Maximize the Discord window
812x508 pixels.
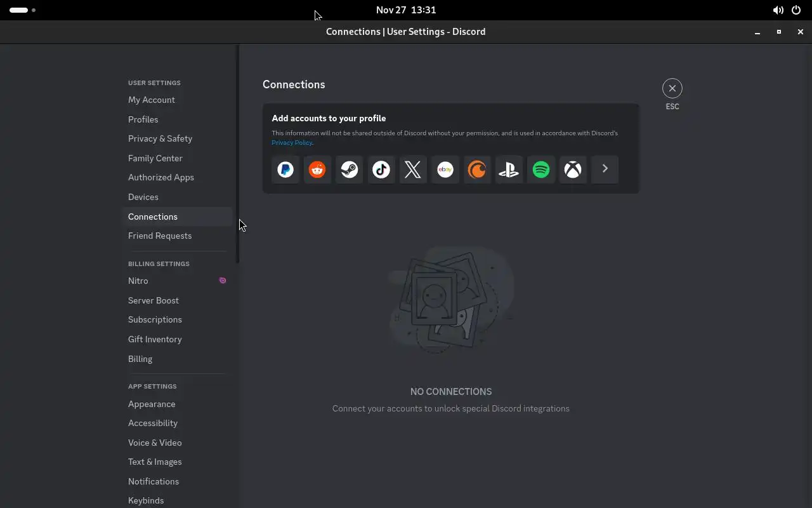[x=779, y=32]
